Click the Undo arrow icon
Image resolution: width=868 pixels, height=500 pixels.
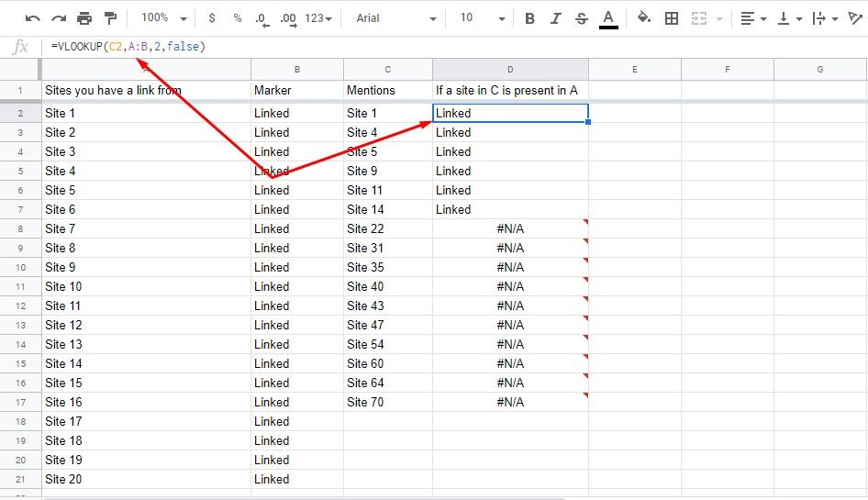33,18
